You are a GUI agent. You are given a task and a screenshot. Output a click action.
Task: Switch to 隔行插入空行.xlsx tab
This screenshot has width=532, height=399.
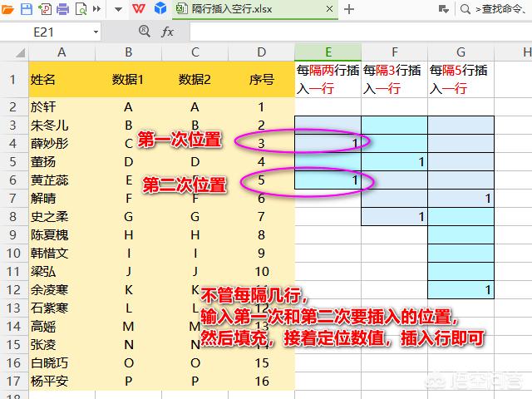click(255, 9)
